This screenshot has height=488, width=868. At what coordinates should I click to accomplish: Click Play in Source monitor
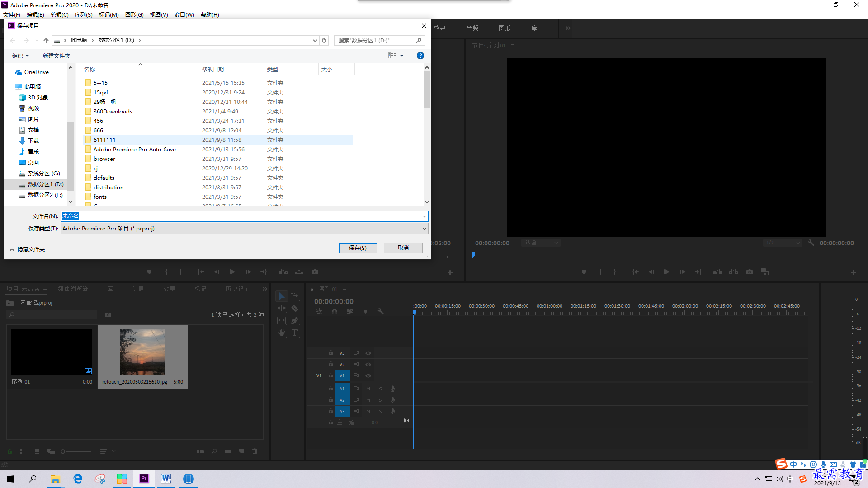click(x=232, y=272)
